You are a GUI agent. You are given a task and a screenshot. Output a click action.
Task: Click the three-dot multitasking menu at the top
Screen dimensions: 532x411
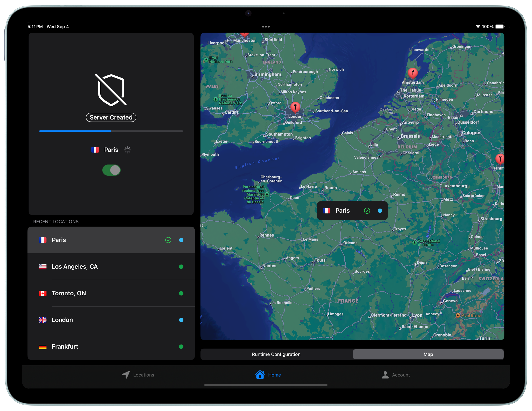(x=266, y=27)
